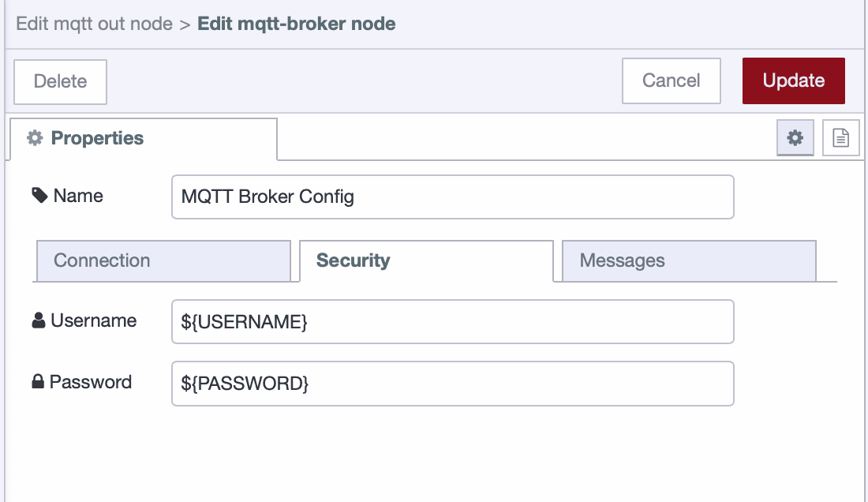Focus the Username input field
Screen dimensions: 868x502
pyautogui.click(x=453, y=321)
